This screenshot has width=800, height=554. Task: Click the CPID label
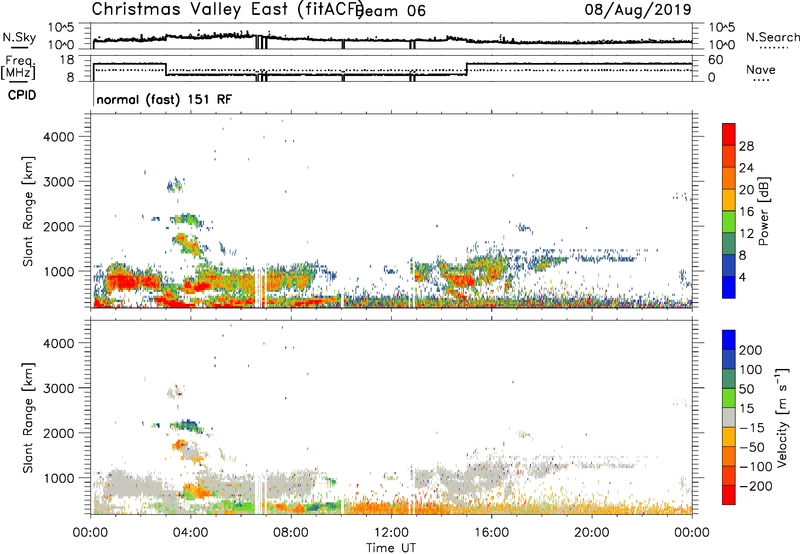[x=22, y=95]
